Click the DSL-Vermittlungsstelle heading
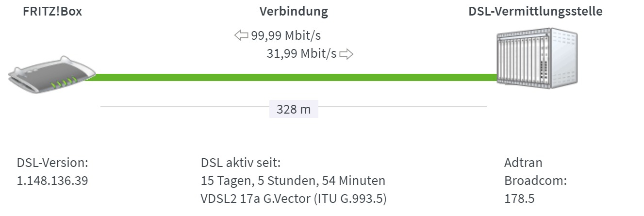Image resolution: width=644 pixels, height=216 pixels. (x=536, y=12)
